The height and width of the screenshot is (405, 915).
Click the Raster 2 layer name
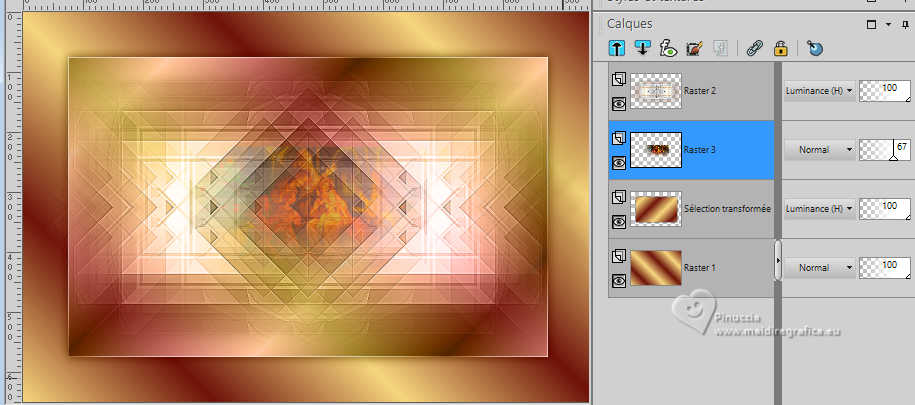[700, 91]
